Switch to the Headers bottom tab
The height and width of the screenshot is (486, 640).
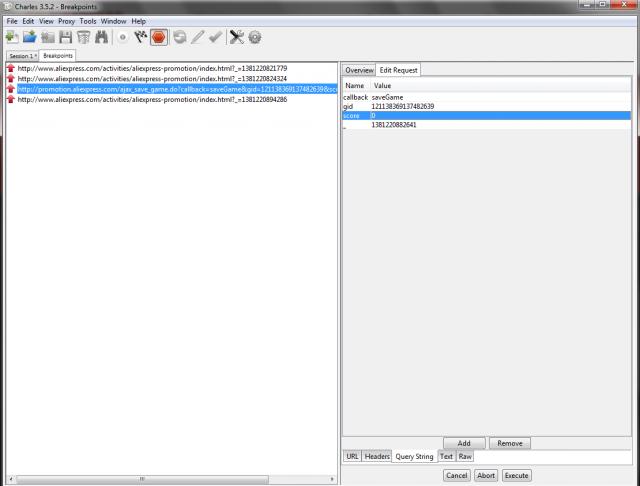click(377, 456)
